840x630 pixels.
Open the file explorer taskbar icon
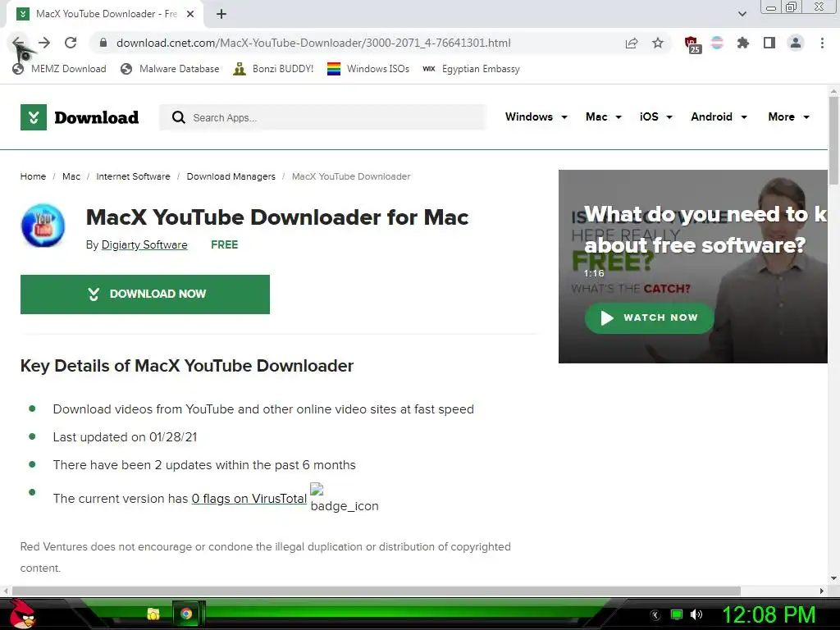153,614
